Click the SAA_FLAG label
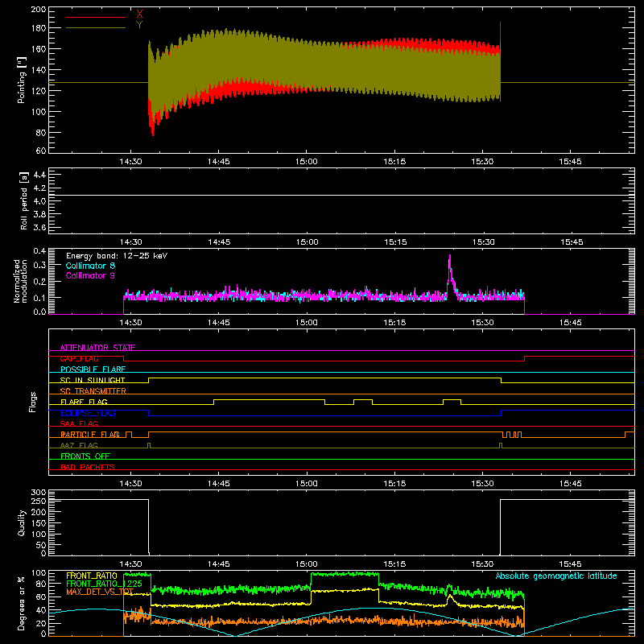Viewport: 644px width, 644px height. [x=79, y=423]
